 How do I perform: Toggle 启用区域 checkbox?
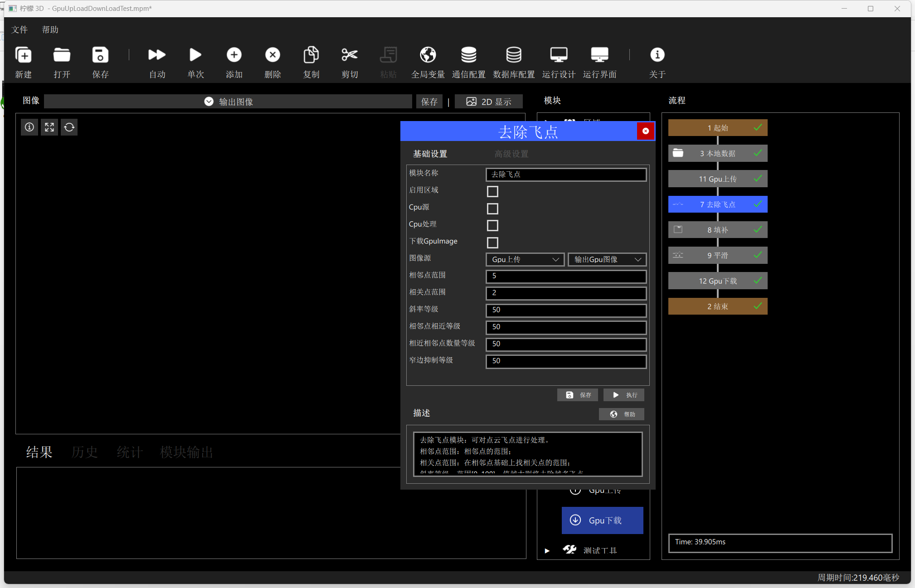492,191
